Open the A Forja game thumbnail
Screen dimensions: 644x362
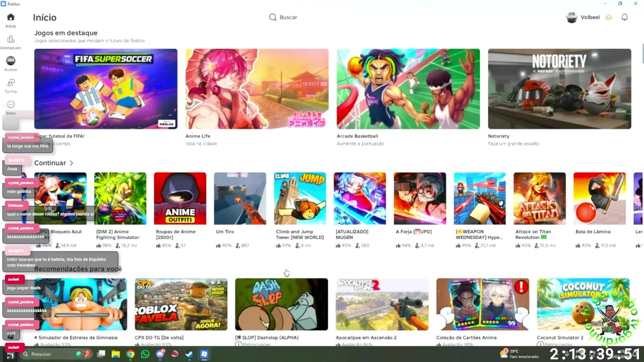pyautogui.click(x=420, y=199)
